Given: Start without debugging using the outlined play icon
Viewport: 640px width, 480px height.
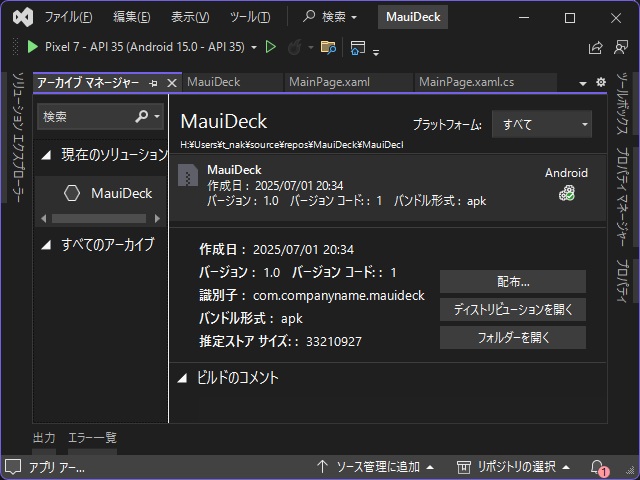Looking at the screenshot, I should (271, 47).
